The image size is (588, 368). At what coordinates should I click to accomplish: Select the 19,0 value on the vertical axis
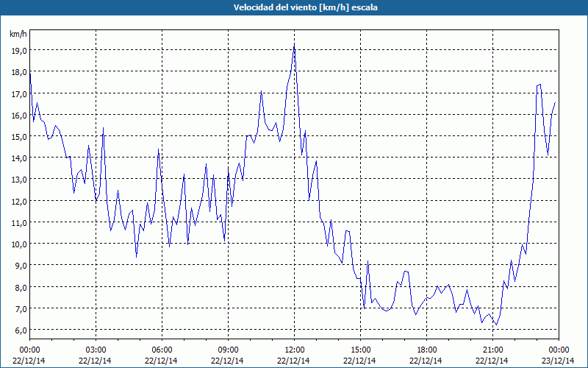(x=19, y=51)
